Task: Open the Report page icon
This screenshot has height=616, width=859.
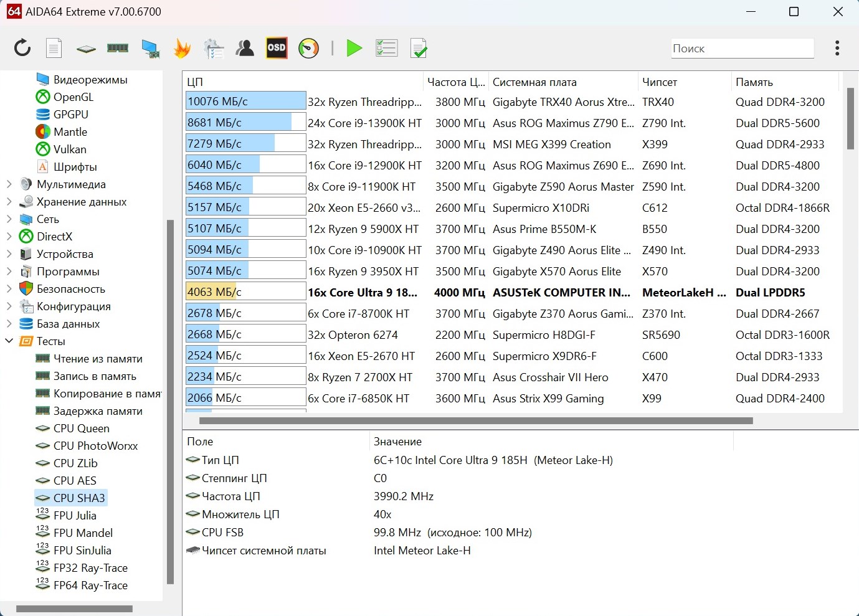Action: (54, 48)
